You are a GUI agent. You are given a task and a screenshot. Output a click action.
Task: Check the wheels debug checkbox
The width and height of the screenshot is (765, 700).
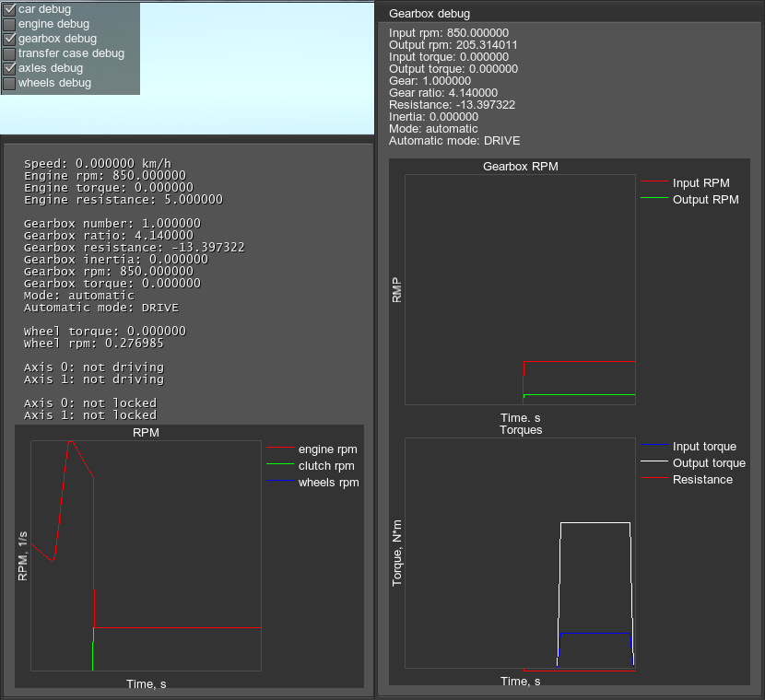[x=10, y=83]
